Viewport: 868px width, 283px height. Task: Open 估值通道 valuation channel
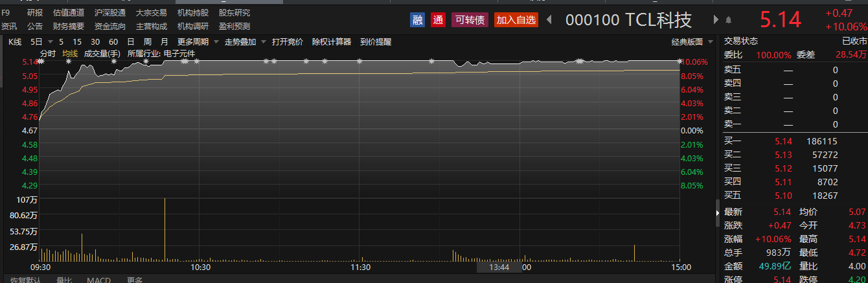[x=69, y=12]
